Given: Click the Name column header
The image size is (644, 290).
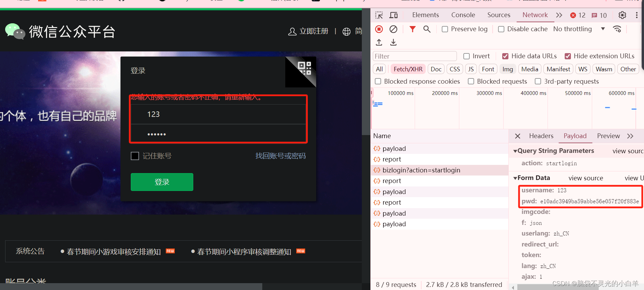Looking at the screenshot, I should 439,136.
